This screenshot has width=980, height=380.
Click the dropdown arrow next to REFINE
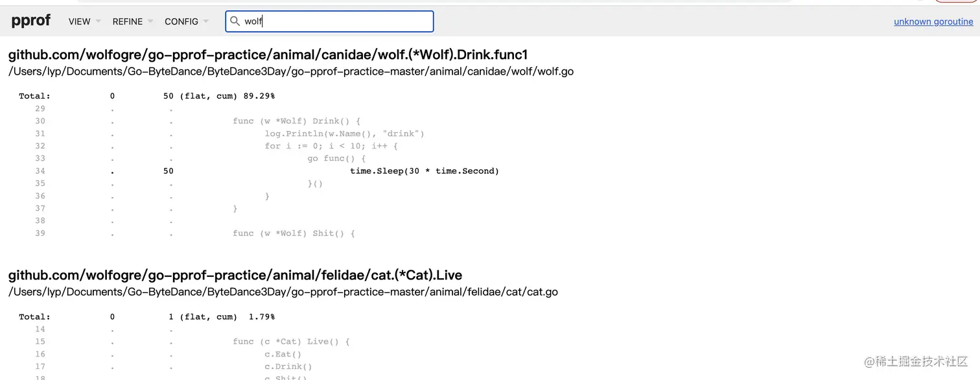click(x=150, y=21)
